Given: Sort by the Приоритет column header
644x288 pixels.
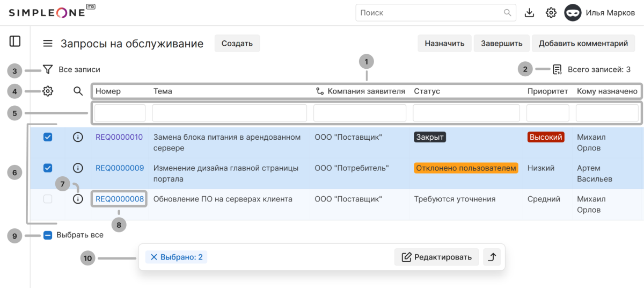Looking at the screenshot, I should pos(547,91).
